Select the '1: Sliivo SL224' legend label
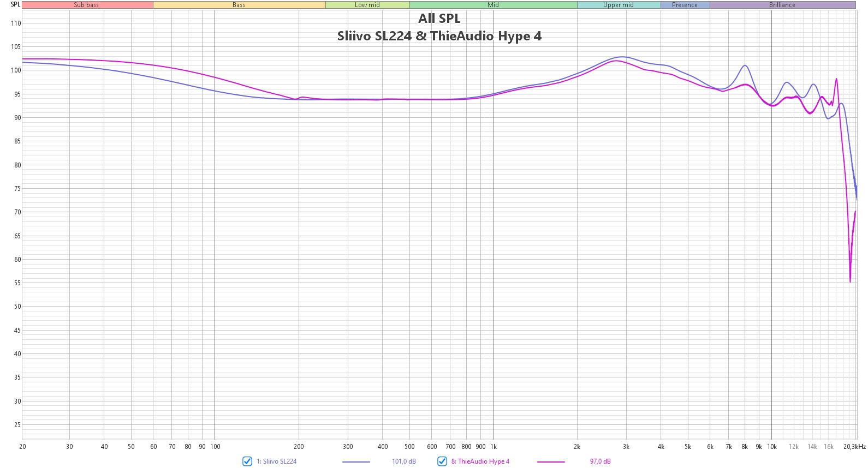 click(277, 461)
